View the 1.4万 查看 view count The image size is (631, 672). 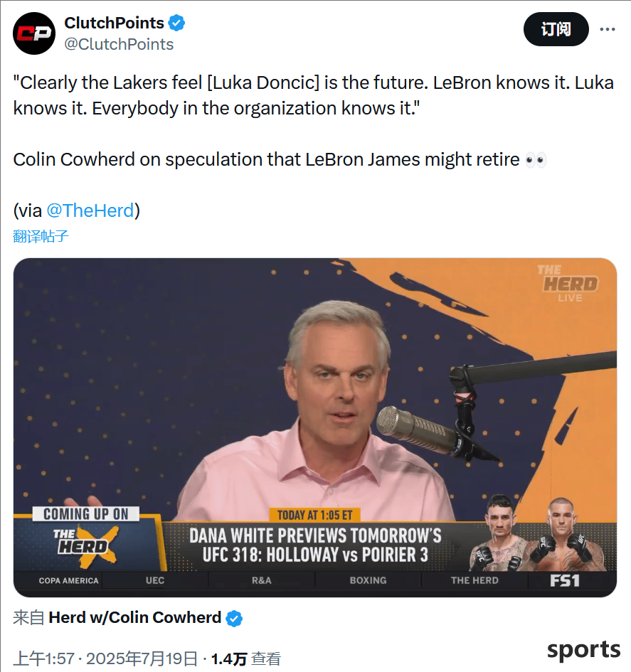coord(245,658)
